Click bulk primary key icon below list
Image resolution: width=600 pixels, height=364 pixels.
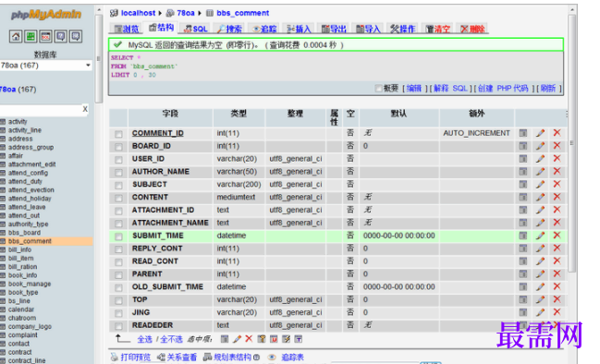(262, 339)
